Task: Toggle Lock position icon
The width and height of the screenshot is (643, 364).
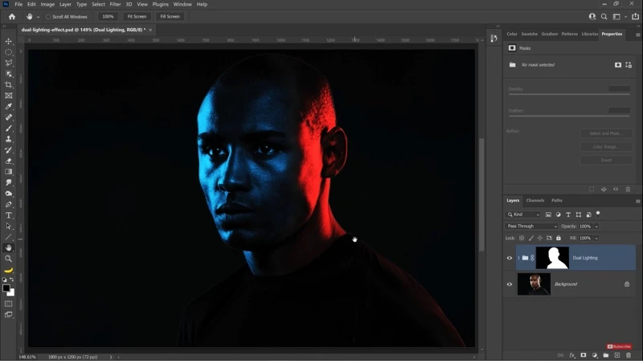Action: (x=540, y=238)
